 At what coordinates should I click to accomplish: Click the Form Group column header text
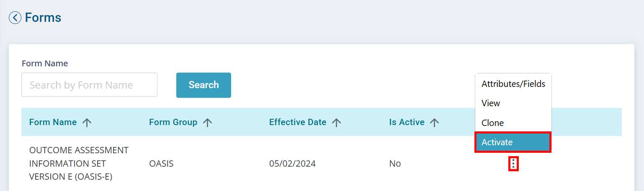[x=173, y=122]
